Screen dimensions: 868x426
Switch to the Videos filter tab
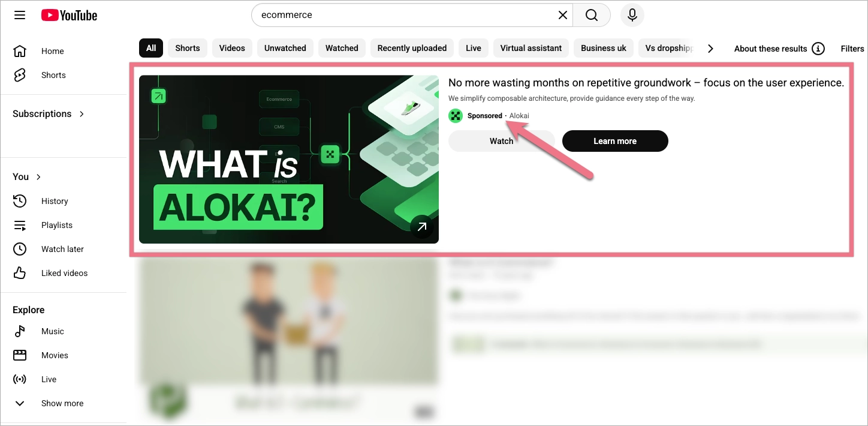232,47
